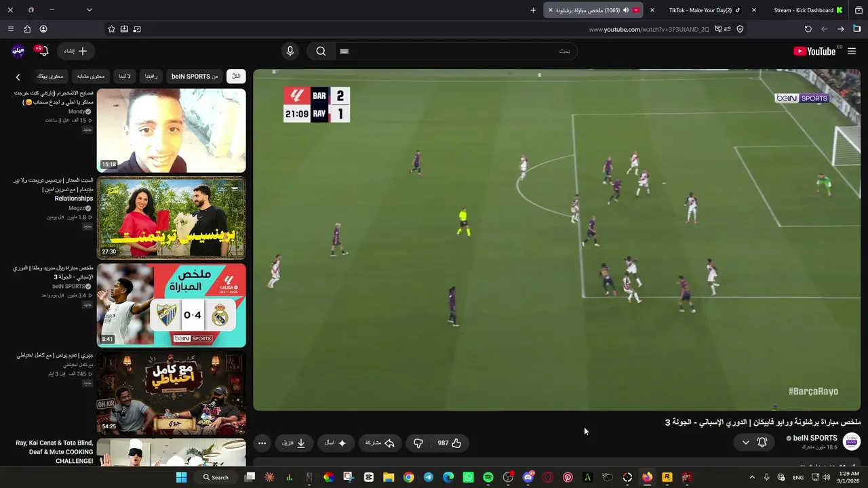Screen dimensions: 868x488
Task: Click the taskbar Search box
Action: coord(216,477)
